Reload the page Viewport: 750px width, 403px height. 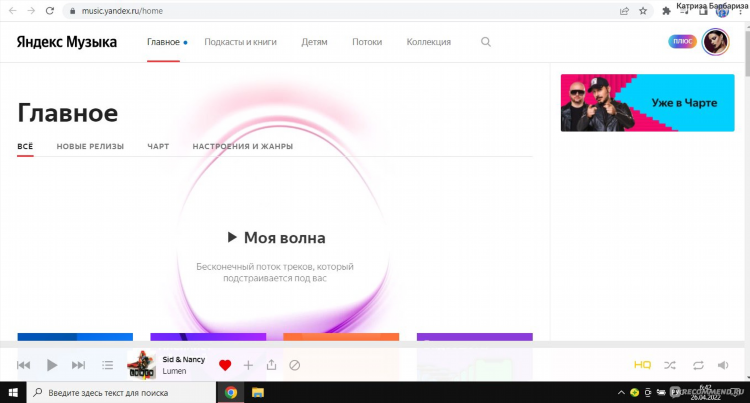[50, 11]
